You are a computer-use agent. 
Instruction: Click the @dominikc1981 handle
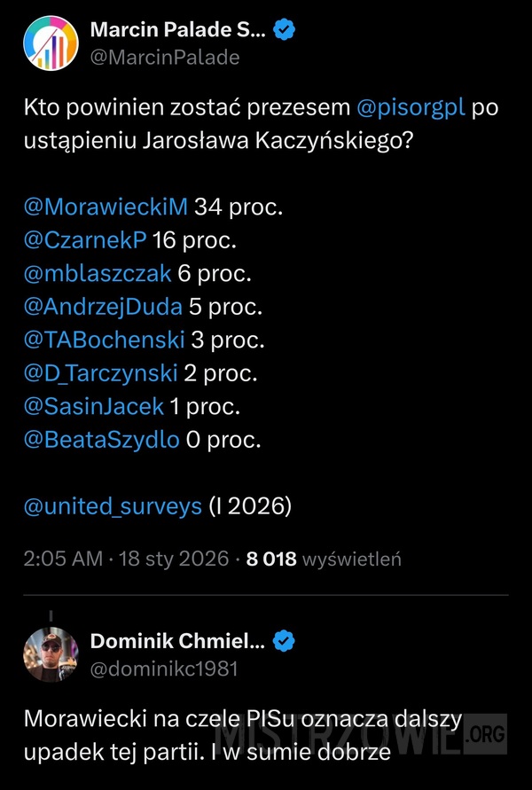tap(163, 669)
